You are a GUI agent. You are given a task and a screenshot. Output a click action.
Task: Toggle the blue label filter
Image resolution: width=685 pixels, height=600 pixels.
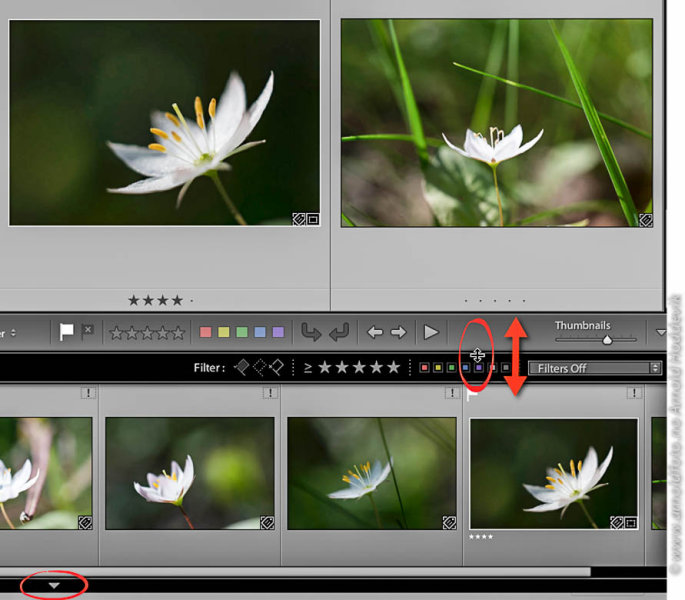point(465,368)
